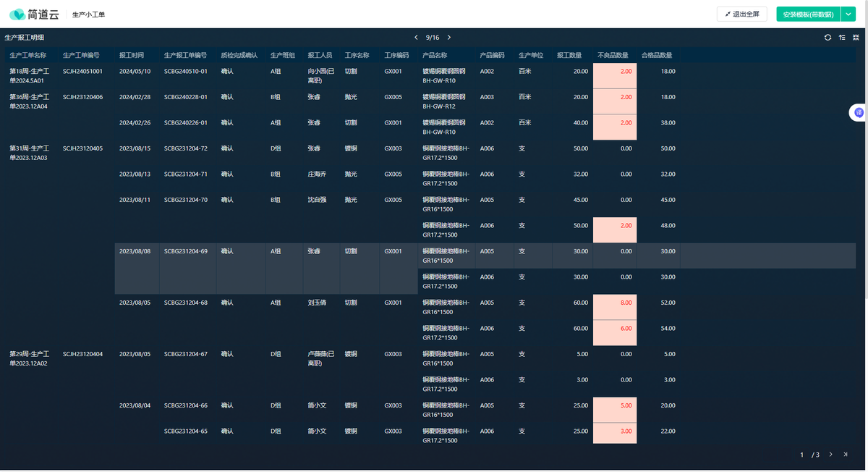Click date cell 2024/05/10
This screenshot has width=868, height=472.
tap(135, 71)
